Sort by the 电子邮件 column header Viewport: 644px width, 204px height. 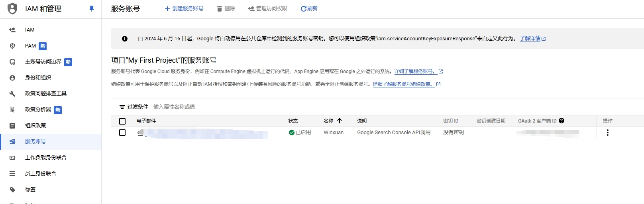click(146, 121)
